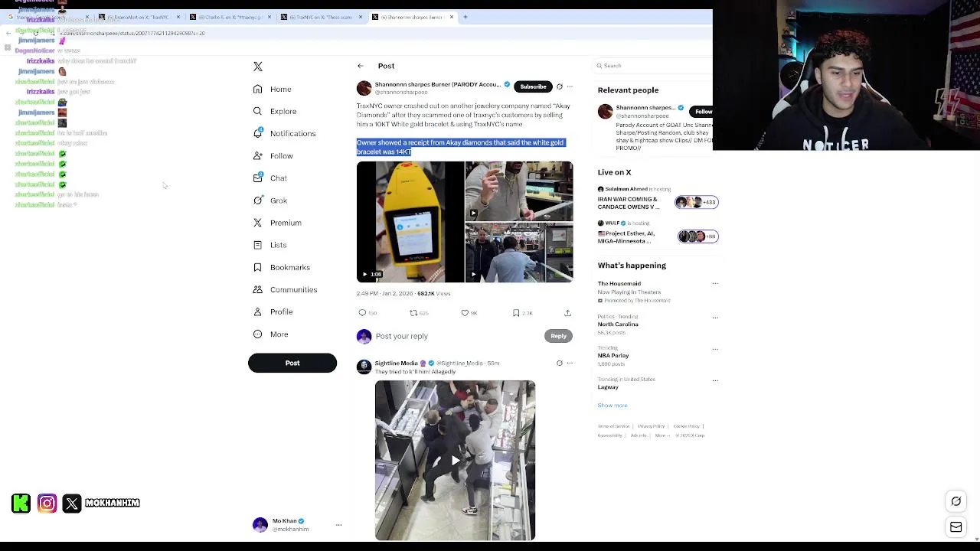Open more options on the main post
This screenshot has height=551, width=980.
click(x=570, y=86)
